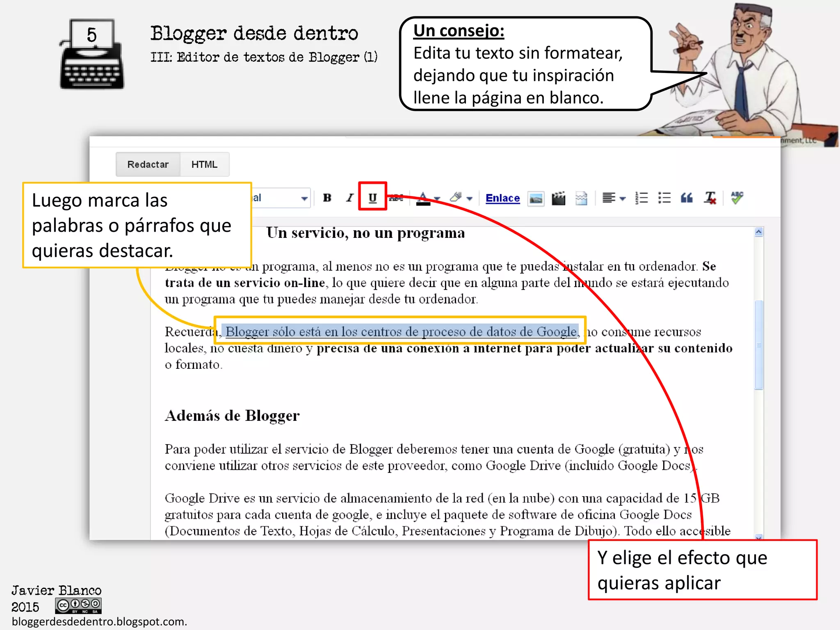Screen dimensions: 840x630
Task: Open text color picker
Action: (x=428, y=198)
